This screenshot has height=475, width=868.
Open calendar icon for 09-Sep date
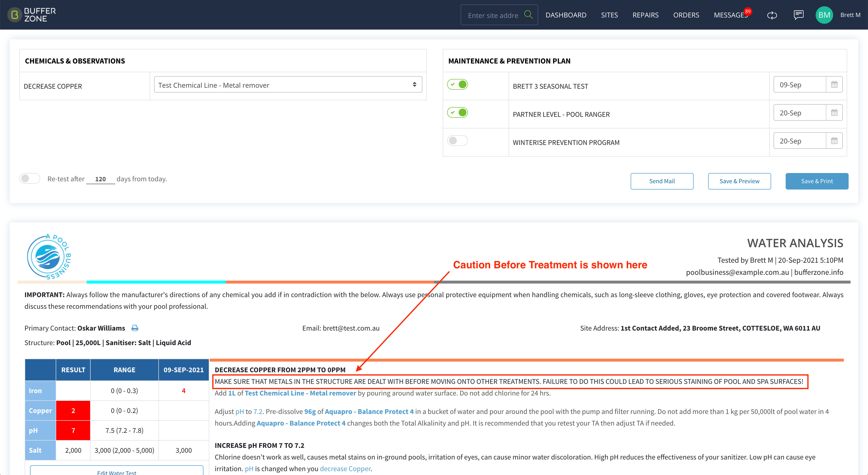click(834, 85)
